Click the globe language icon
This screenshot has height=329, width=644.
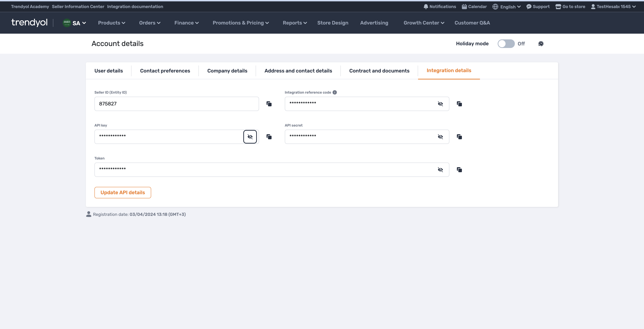(x=495, y=7)
